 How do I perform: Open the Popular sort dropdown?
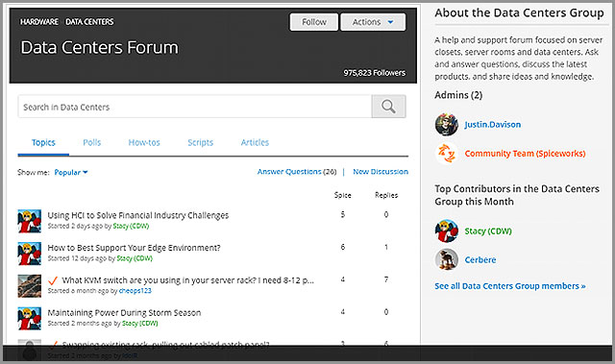71,173
